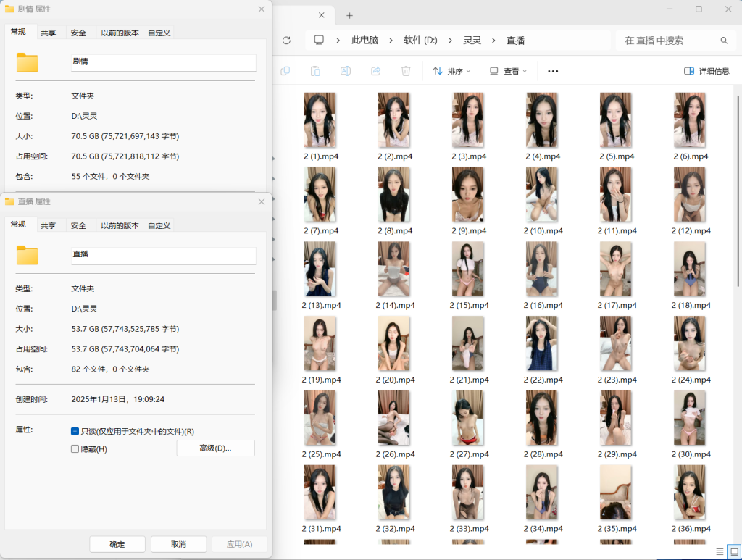Open 安全 tab in 剧情 属性 dialog
The width and height of the screenshot is (742, 560).
(78, 33)
